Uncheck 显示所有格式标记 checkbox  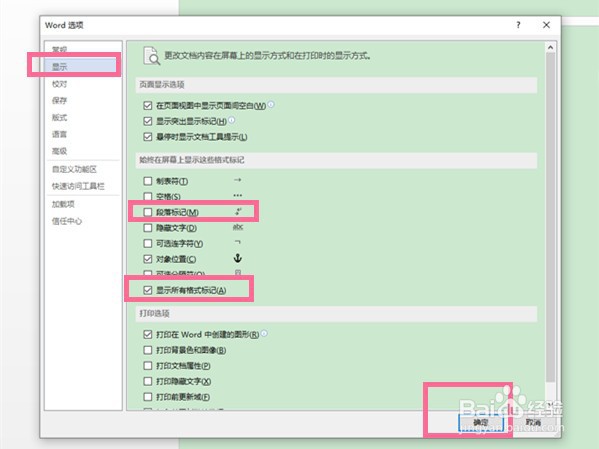(148, 290)
